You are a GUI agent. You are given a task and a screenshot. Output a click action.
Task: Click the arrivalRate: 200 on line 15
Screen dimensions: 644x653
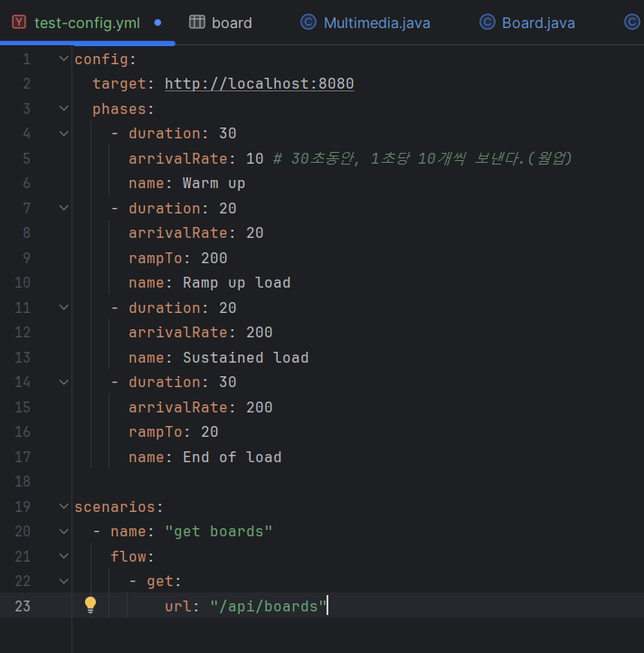(201, 407)
